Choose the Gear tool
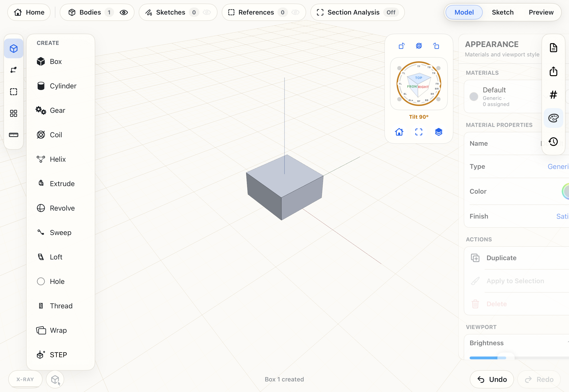569x392 pixels. pos(60,110)
